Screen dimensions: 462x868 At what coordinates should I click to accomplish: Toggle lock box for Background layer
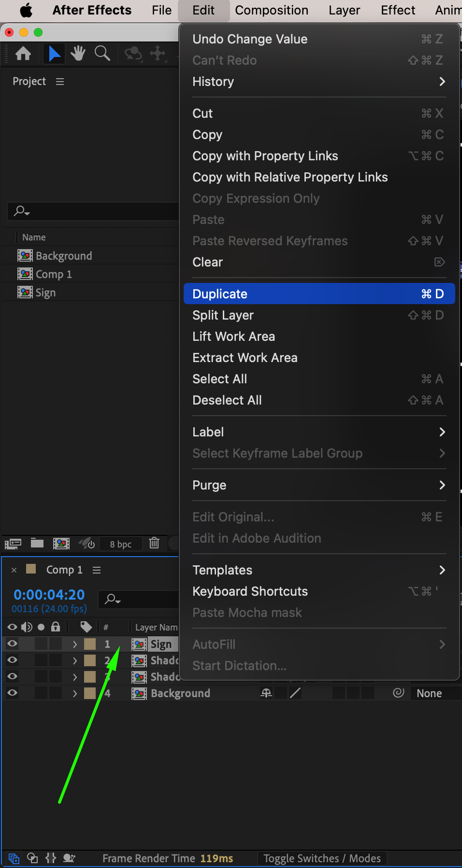56,693
